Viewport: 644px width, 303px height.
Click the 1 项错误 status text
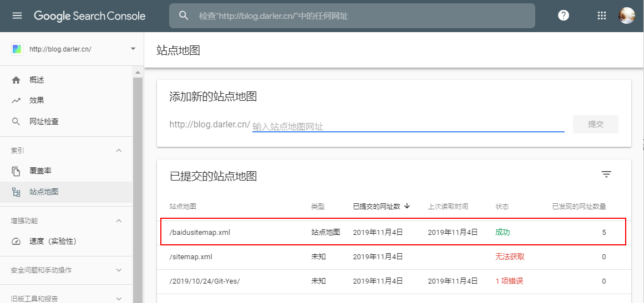tap(509, 281)
